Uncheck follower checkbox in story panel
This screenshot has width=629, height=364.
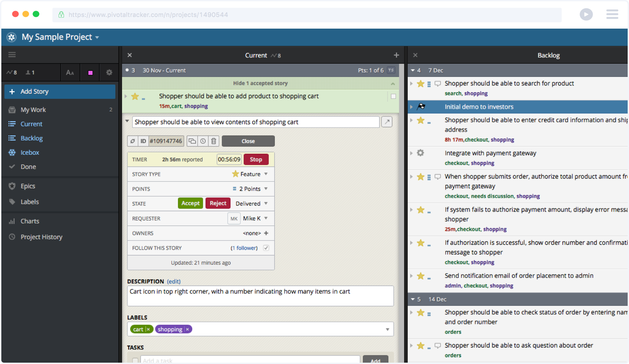[x=266, y=248]
